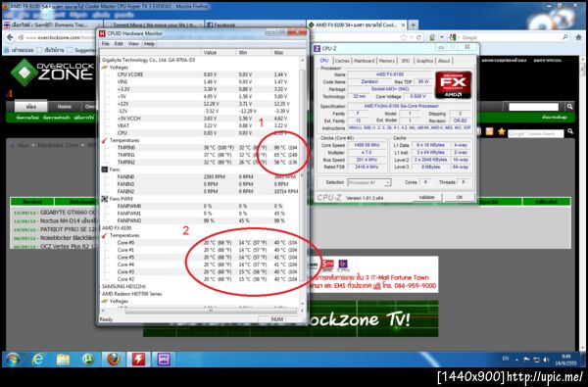Click the Overclock Zone logo
The image size is (588, 387).
pyautogui.click(x=52, y=72)
